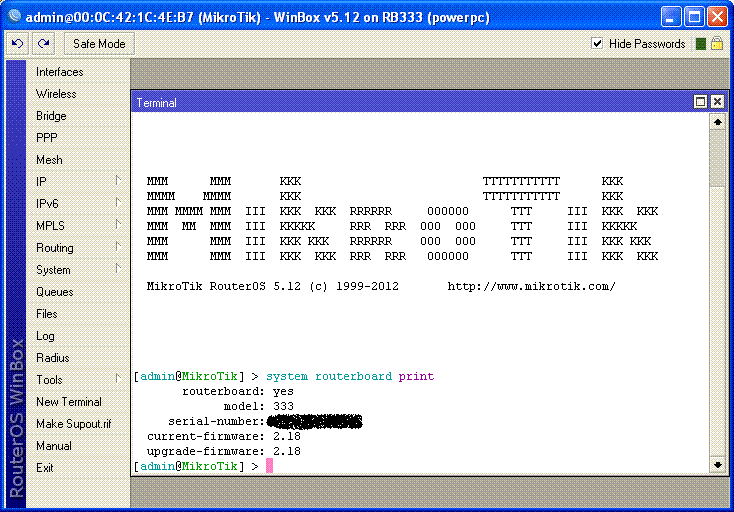
Task: Minimize the WinBox window
Action: [670, 17]
